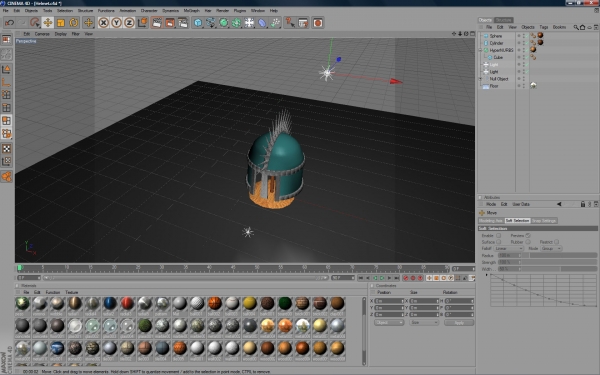Open the Render menu
This screenshot has width=600, height=375.
pos(223,11)
